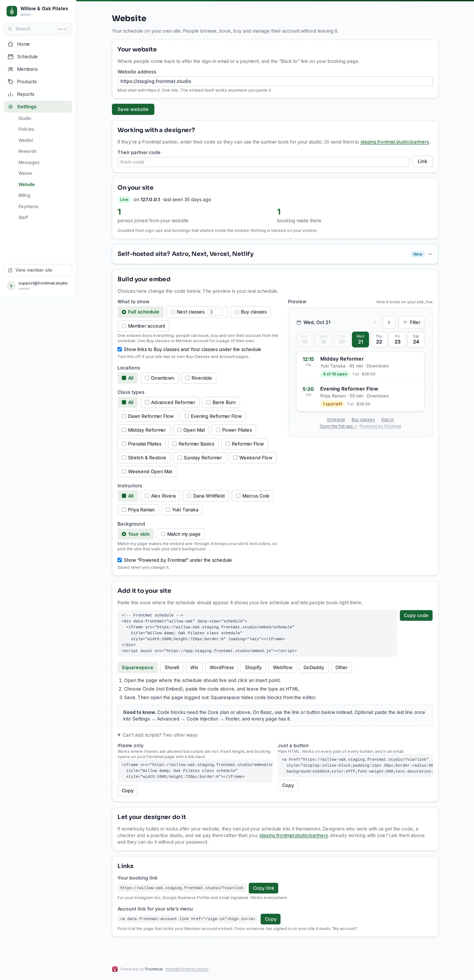Click the Willow & Oak Pilates leaf logo

pyautogui.click(x=12, y=11)
